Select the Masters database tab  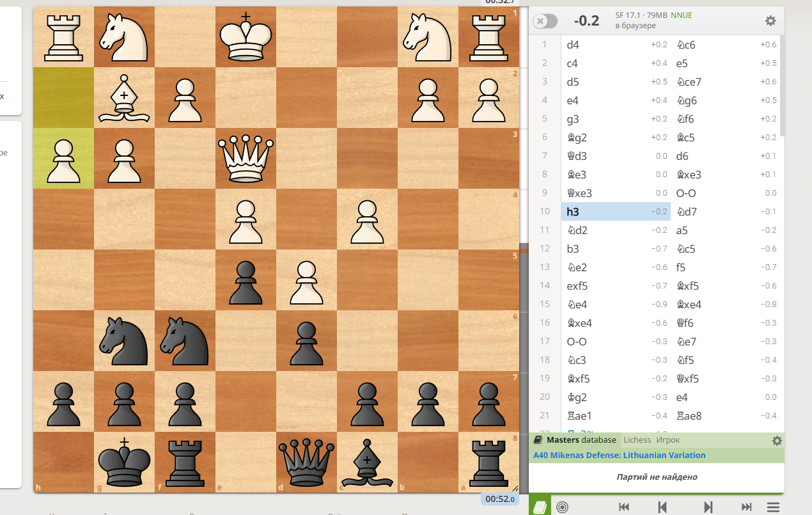575,440
